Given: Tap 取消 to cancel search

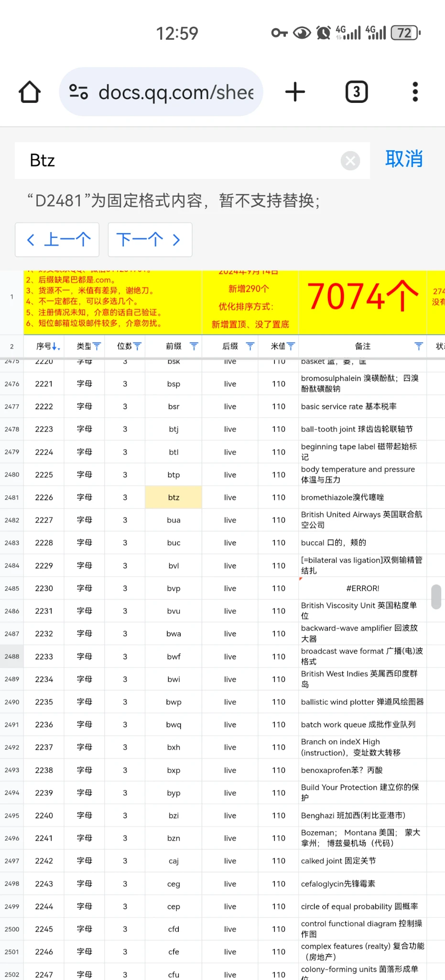Looking at the screenshot, I should (x=404, y=159).
